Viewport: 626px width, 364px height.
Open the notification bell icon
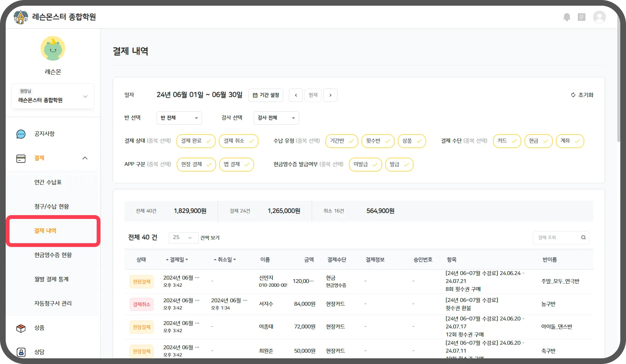[567, 17]
